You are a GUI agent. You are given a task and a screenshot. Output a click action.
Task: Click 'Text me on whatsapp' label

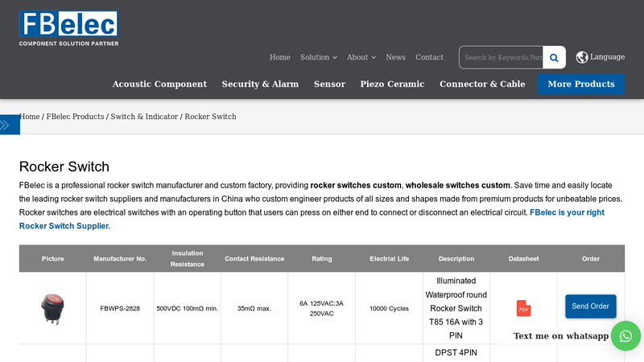click(x=561, y=335)
